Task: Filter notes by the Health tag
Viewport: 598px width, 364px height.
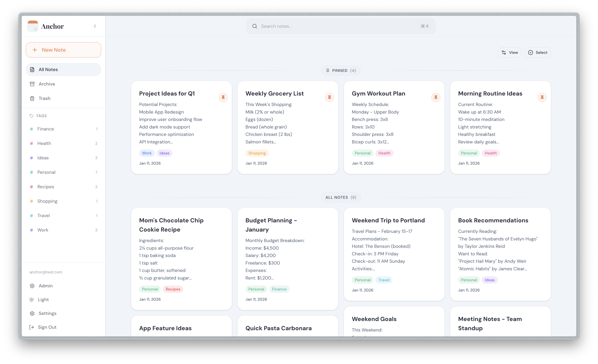Action: point(44,143)
